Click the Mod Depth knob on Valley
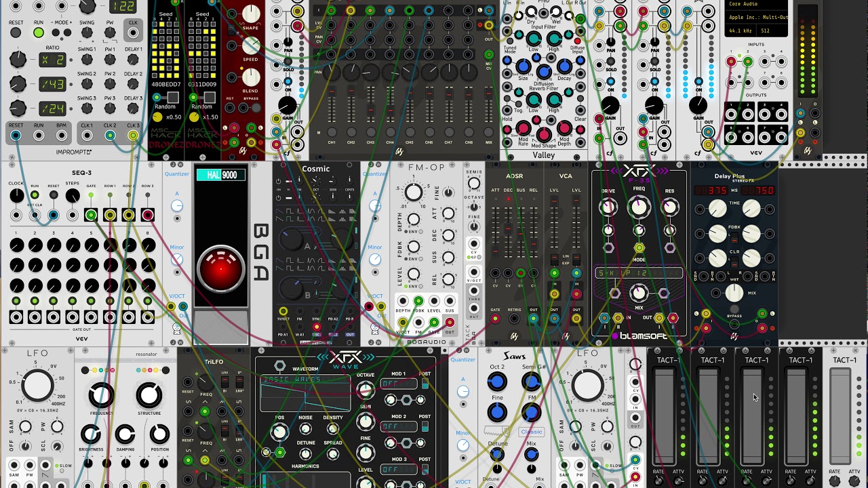Image resolution: width=868 pixels, height=488 pixels. (564, 127)
